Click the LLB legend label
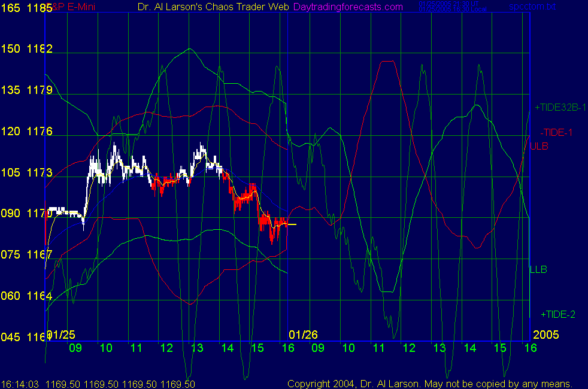This screenshot has height=389, width=588. 538,269
